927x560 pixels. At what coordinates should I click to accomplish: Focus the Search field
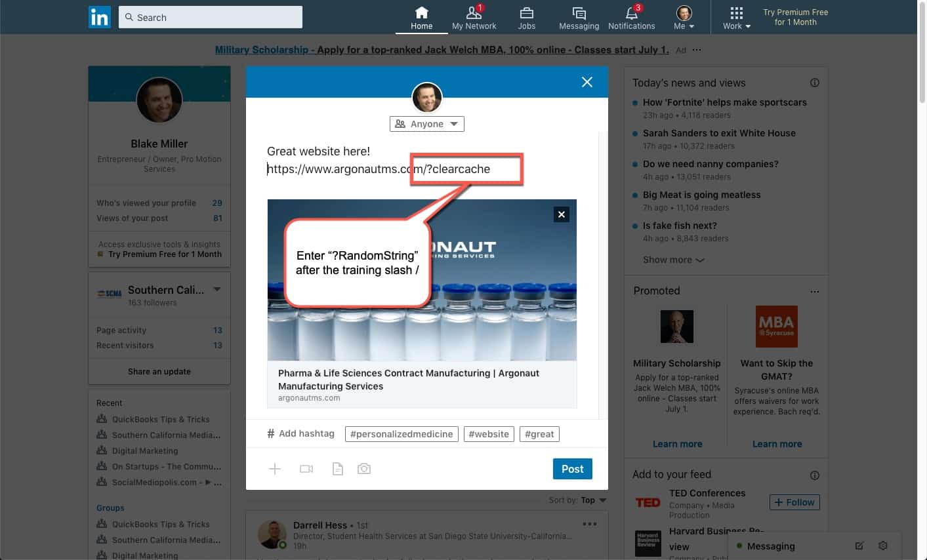tap(211, 17)
